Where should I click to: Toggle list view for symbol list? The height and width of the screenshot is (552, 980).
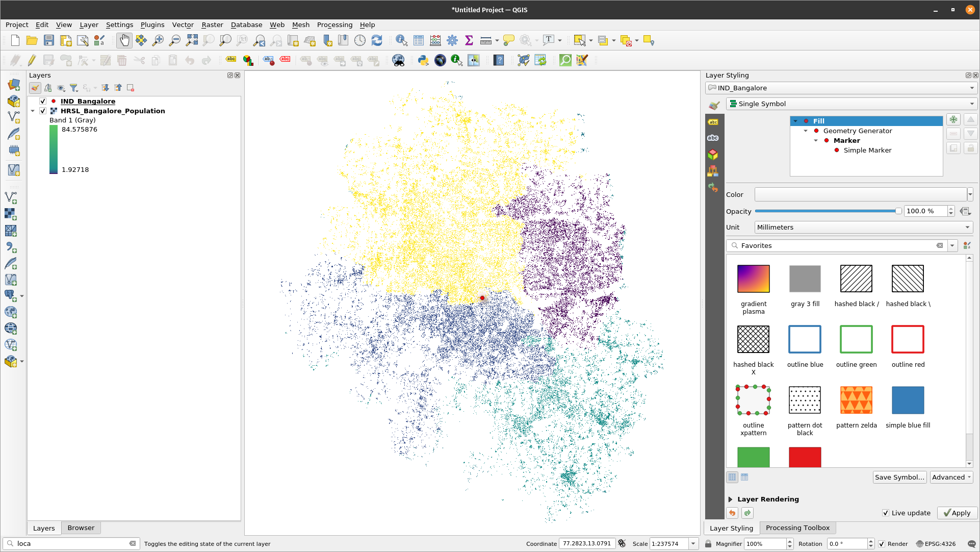pyautogui.click(x=744, y=477)
